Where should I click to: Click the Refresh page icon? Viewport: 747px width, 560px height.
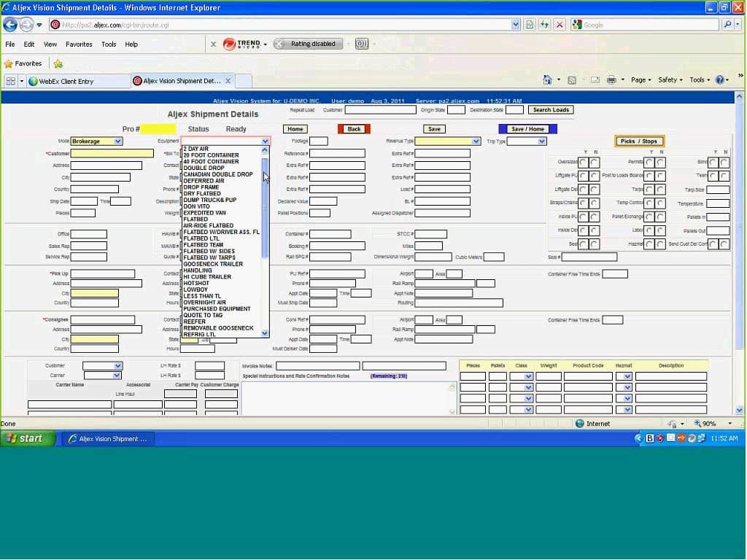pos(543,24)
